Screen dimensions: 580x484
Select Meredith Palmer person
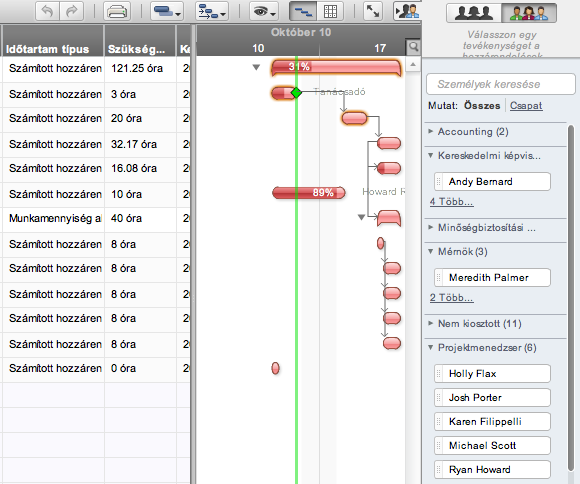(x=492, y=278)
